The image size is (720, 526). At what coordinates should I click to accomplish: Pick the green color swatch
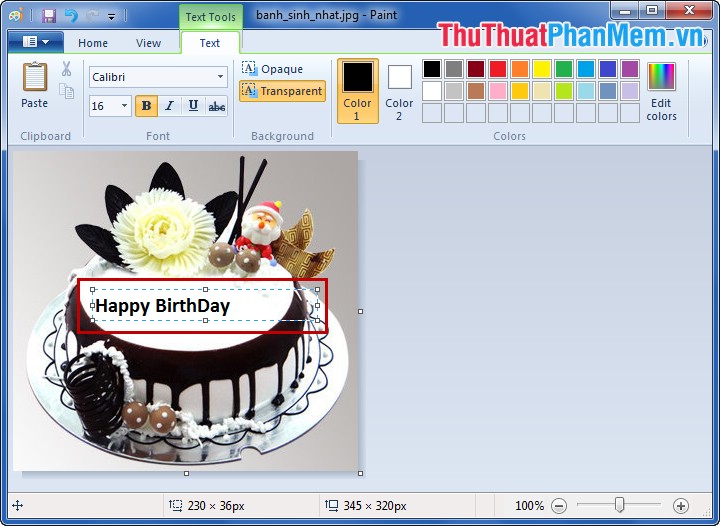tap(564, 69)
